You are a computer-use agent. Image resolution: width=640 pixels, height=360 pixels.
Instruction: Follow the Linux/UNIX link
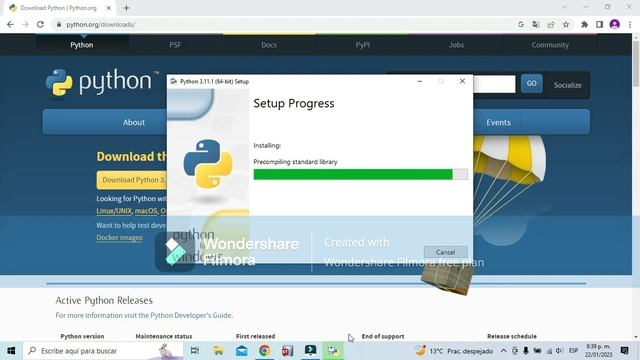114,211
